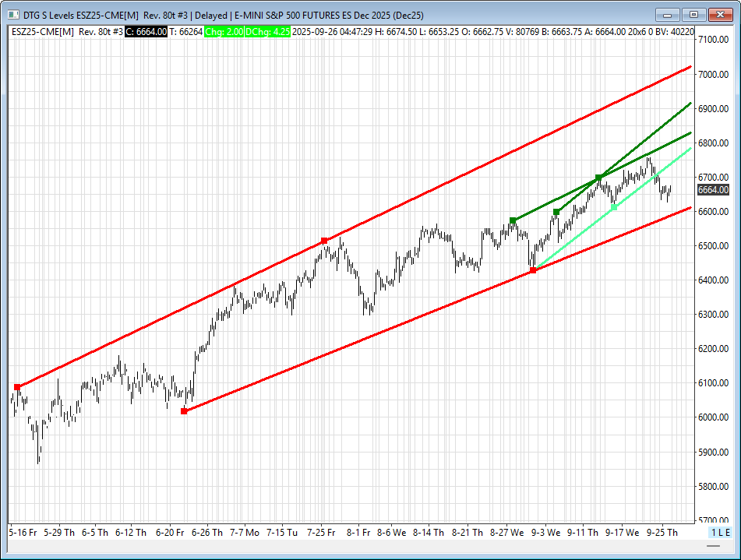The image size is (741, 560).
Task: Click the green Chg: 2.00 field
Action: tap(224, 32)
